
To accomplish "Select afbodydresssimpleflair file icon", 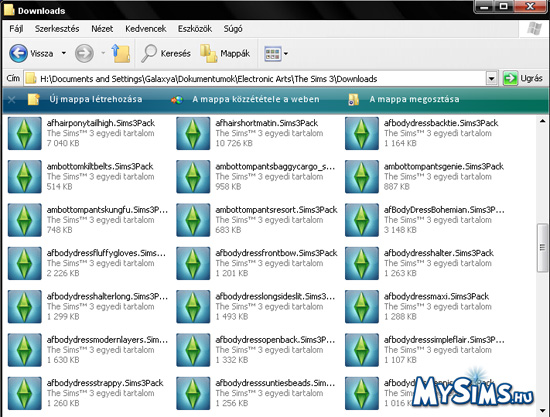I will click(x=362, y=350).
